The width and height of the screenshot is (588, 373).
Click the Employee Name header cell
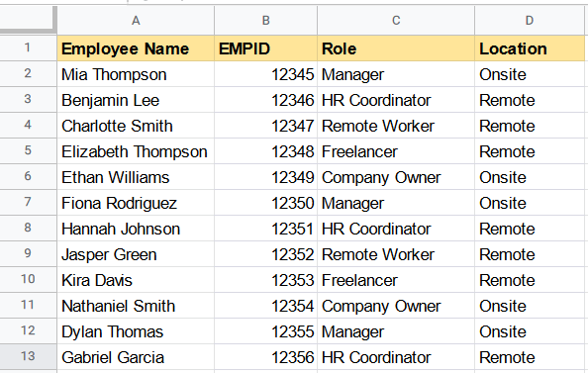[136, 48]
